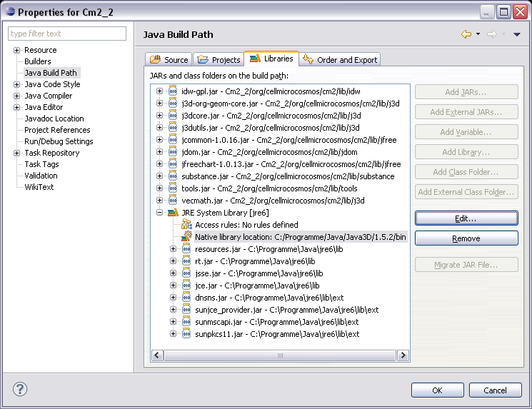This screenshot has height=409, width=532.
Task: Expand the Resource tree node
Action: (16, 50)
